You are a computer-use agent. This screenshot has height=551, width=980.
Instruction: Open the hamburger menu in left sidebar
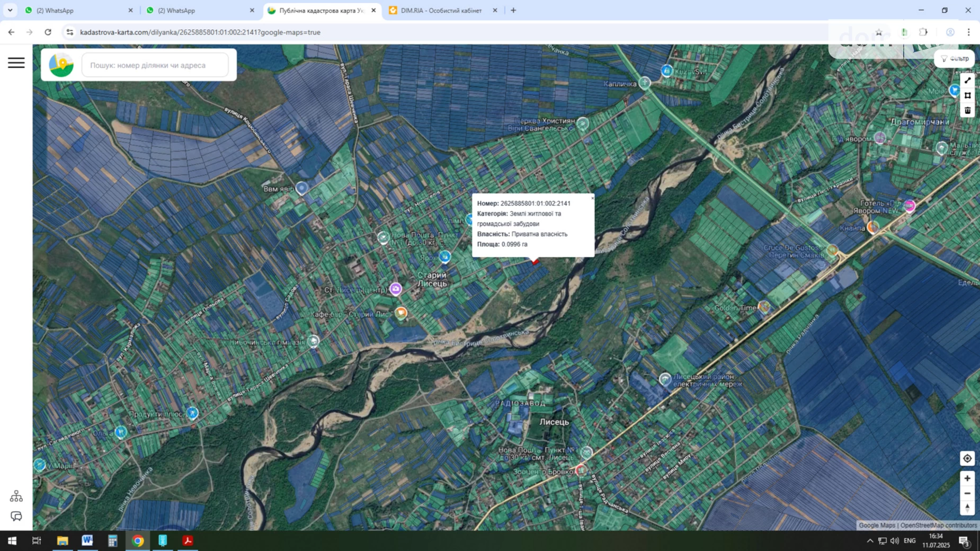(x=16, y=63)
